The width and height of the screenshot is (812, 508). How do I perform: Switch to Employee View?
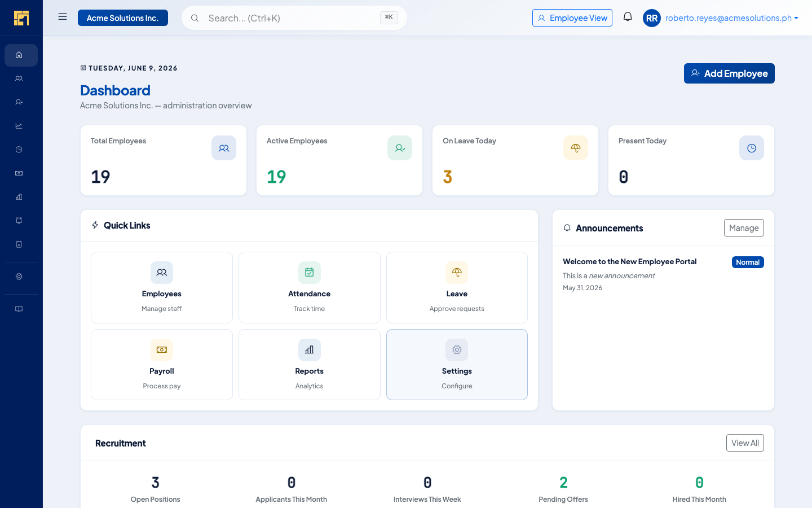point(572,18)
